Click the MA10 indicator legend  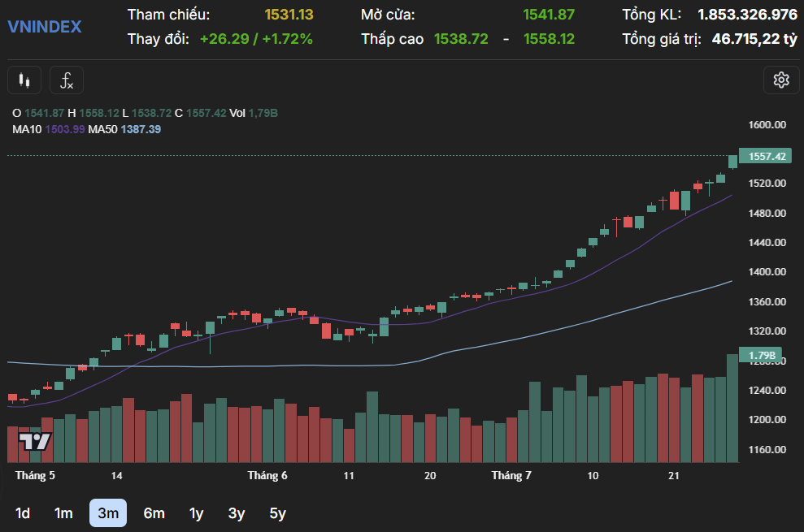(48, 129)
